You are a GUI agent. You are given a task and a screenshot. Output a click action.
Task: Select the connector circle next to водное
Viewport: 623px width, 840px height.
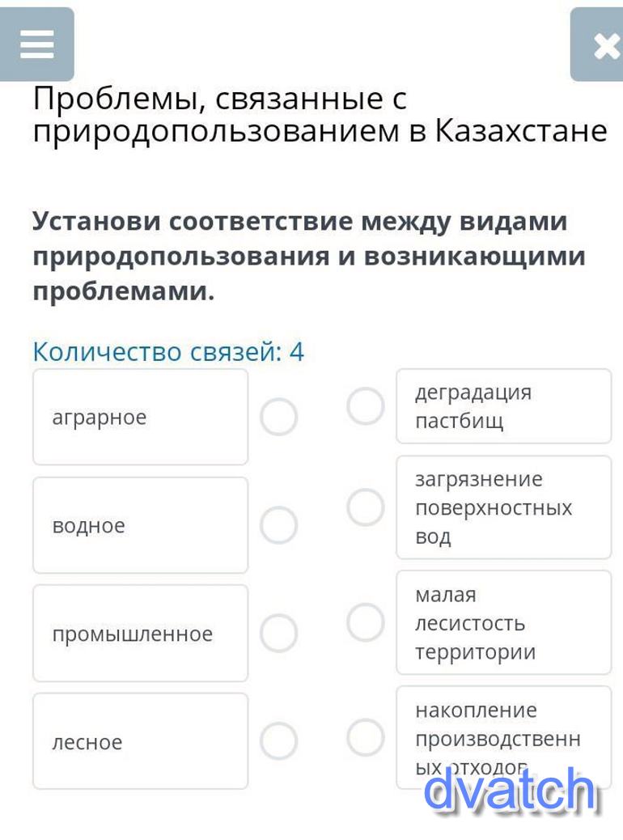(279, 525)
